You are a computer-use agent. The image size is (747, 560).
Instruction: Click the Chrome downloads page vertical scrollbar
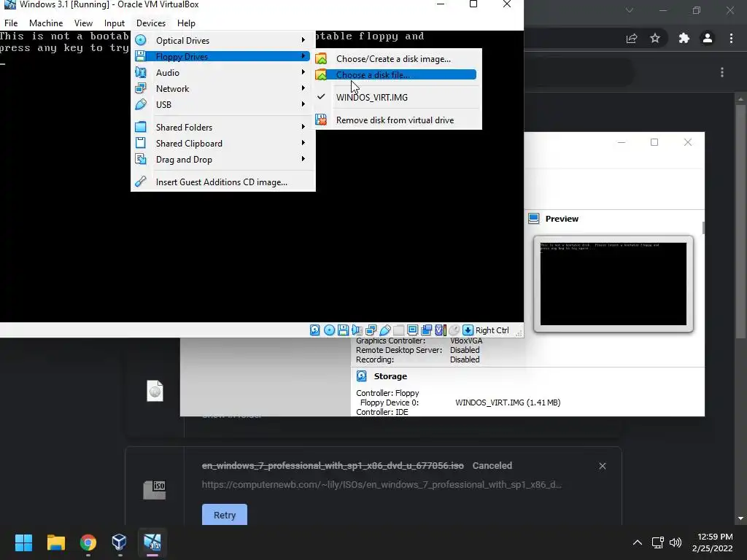tap(740, 221)
